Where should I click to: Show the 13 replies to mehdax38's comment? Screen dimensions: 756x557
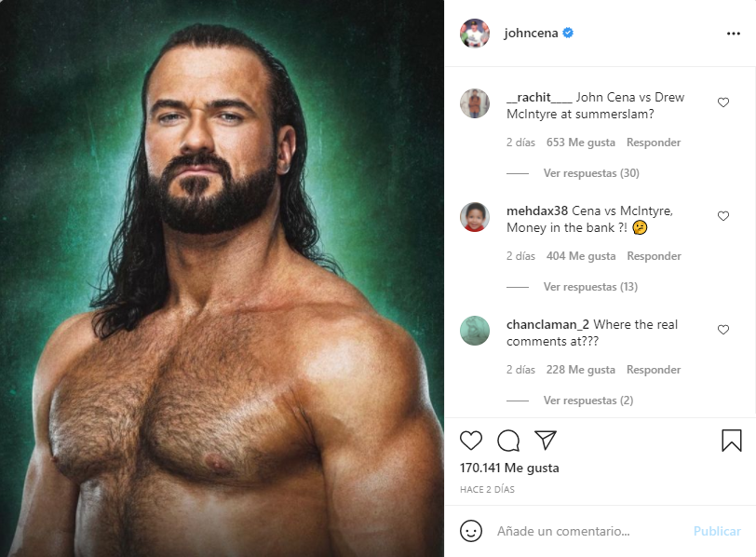click(593, 286)
